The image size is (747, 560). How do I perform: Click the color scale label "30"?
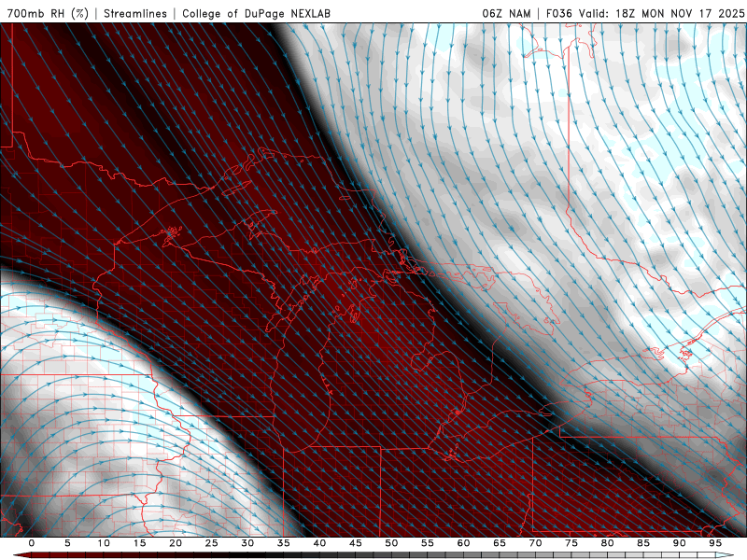click(247, 543)
